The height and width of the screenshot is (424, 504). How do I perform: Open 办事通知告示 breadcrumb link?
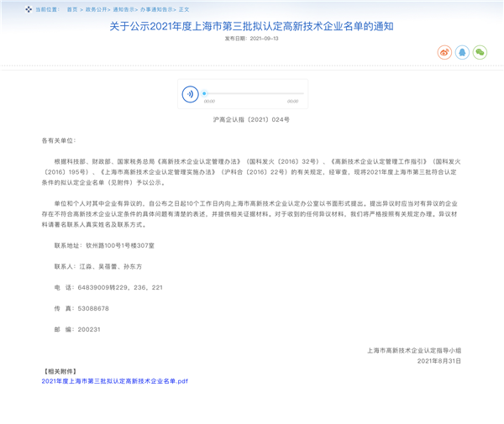(x=156, y=9)
